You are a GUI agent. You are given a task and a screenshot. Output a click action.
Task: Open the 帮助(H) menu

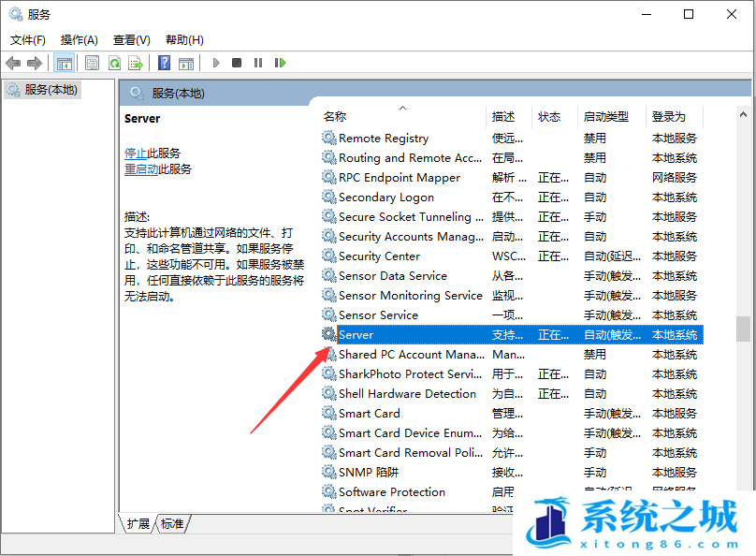coord(184,40)
